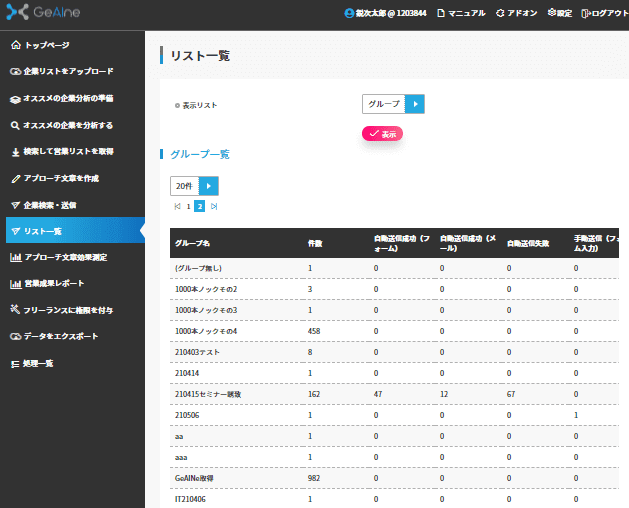Click the list icon for 処理一覧
629x508 pixels.
(15, 364)
